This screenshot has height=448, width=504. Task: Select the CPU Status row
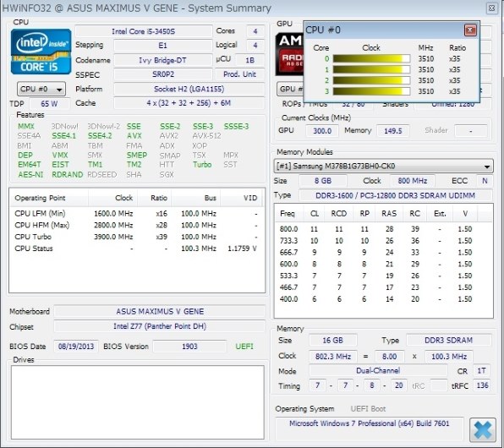click(136, 249)
